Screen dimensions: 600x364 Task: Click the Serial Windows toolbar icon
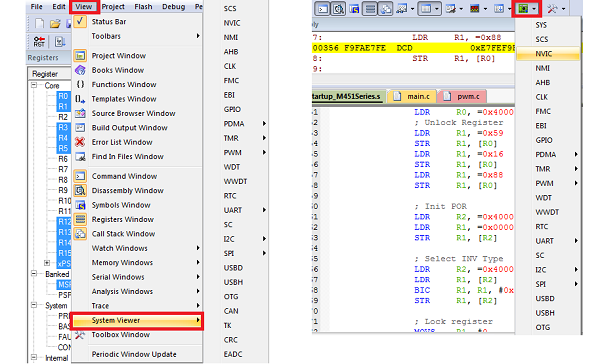450,8
